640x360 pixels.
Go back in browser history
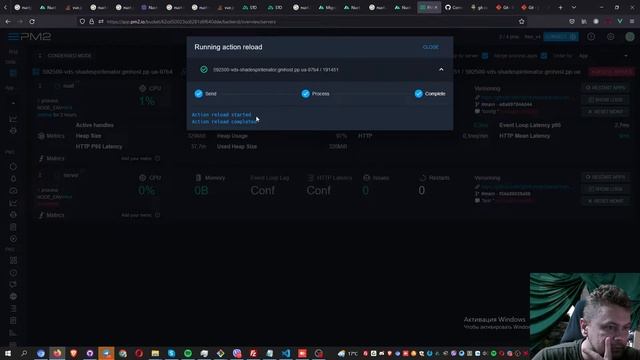(x=8, y=21)
